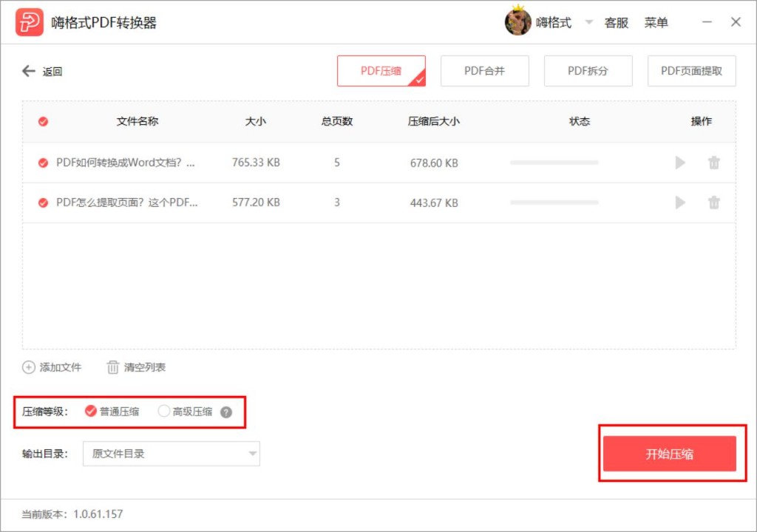Screen dimensions: 757x532
Task: Minimize the 嗨格式PDF转换器 window
Action: [707, 22]
